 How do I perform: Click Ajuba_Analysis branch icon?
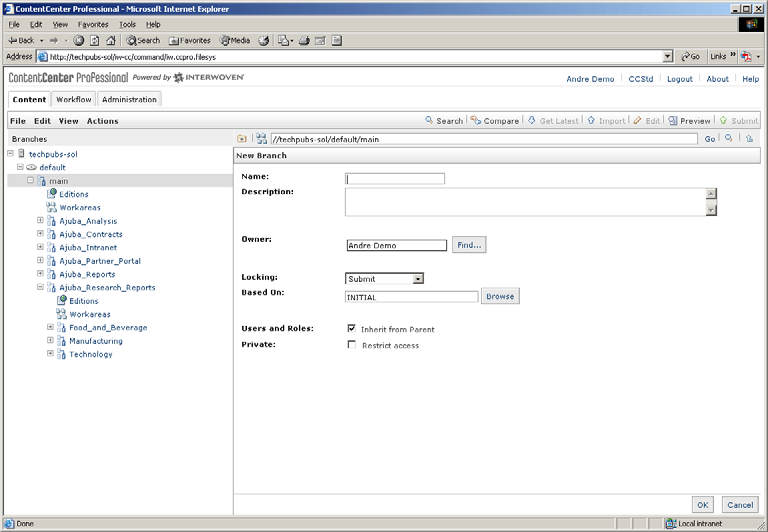coord(51,221)
